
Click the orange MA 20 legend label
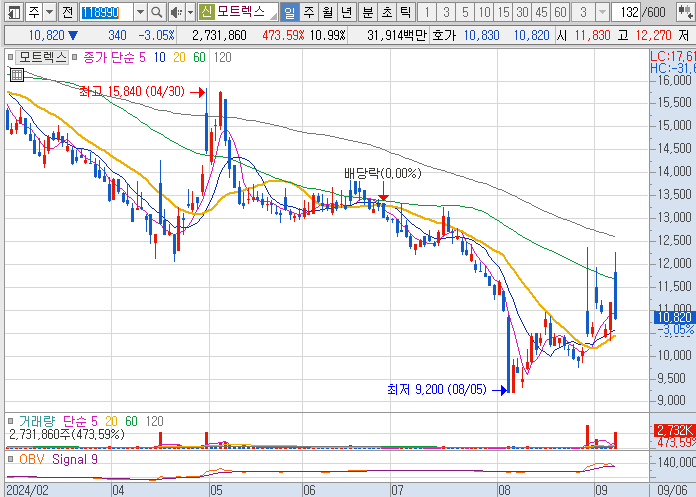[x=179, y=57]
